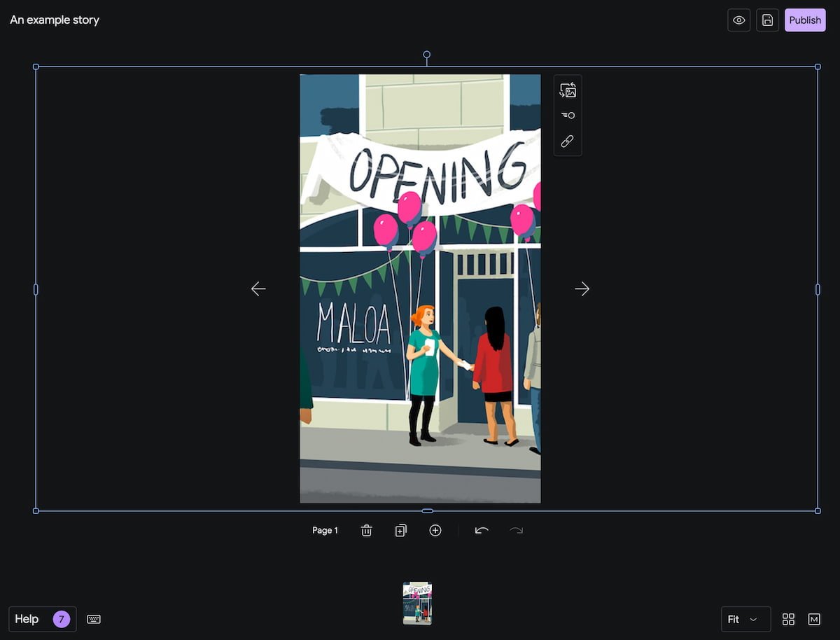Duplicate the current page
This screenshot has height=640, width=840.
pyautogui.click(x=400, y=531)
